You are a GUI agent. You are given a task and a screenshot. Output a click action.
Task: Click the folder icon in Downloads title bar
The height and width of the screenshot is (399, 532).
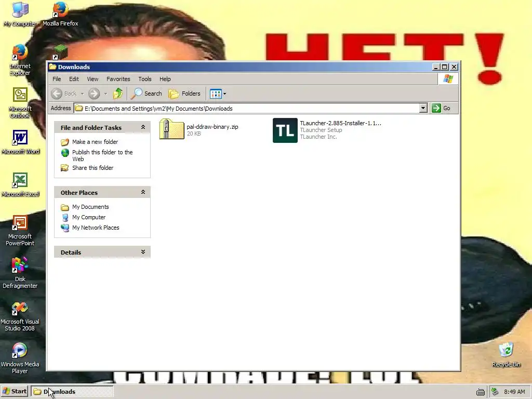tap(52, 66)
